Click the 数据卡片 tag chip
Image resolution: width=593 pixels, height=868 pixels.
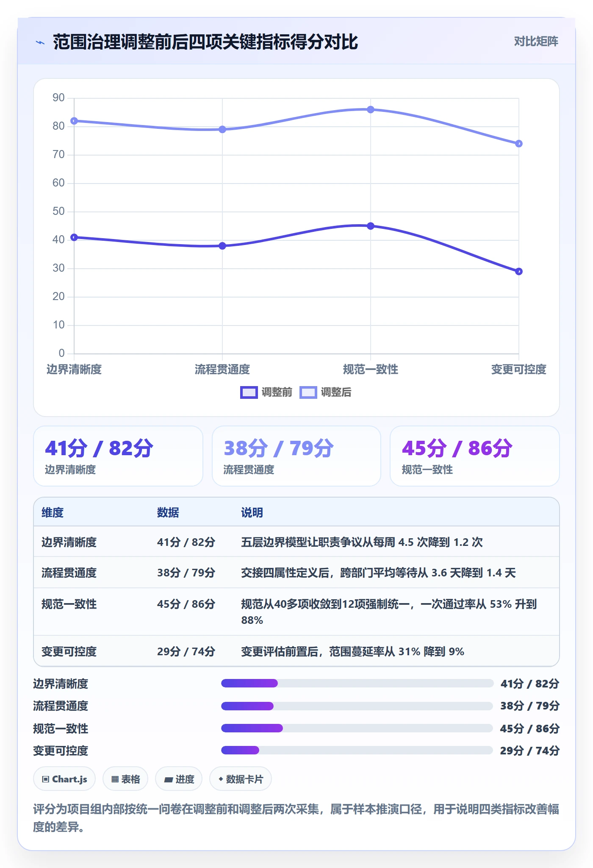pyautogui.click(x=241, y=779)
